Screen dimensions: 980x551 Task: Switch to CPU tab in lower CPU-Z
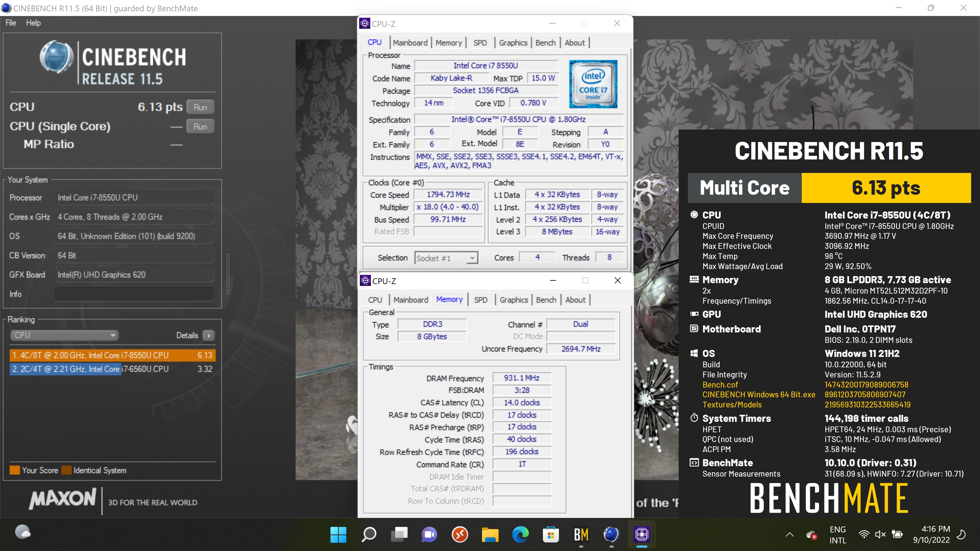[x=375, y=300]
